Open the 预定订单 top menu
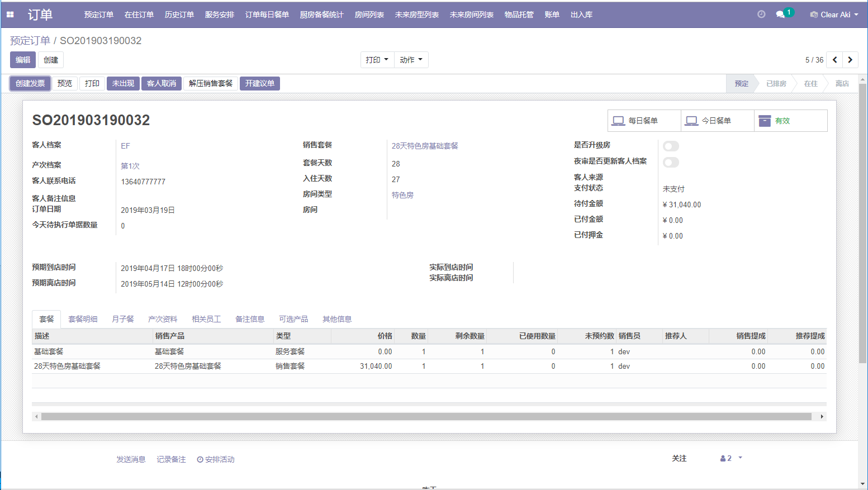The width and height of the screenshot is (868, 490). click(x=99, y=15)
